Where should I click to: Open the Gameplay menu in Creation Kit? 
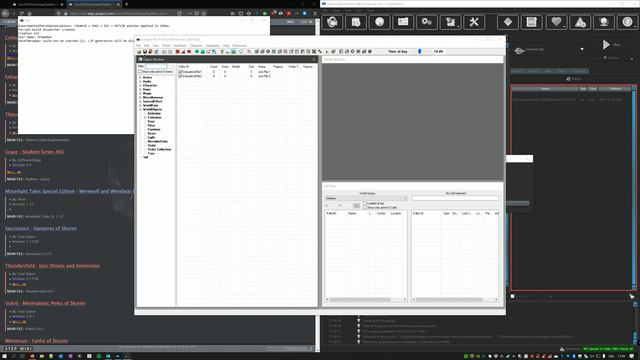[213, 46]
